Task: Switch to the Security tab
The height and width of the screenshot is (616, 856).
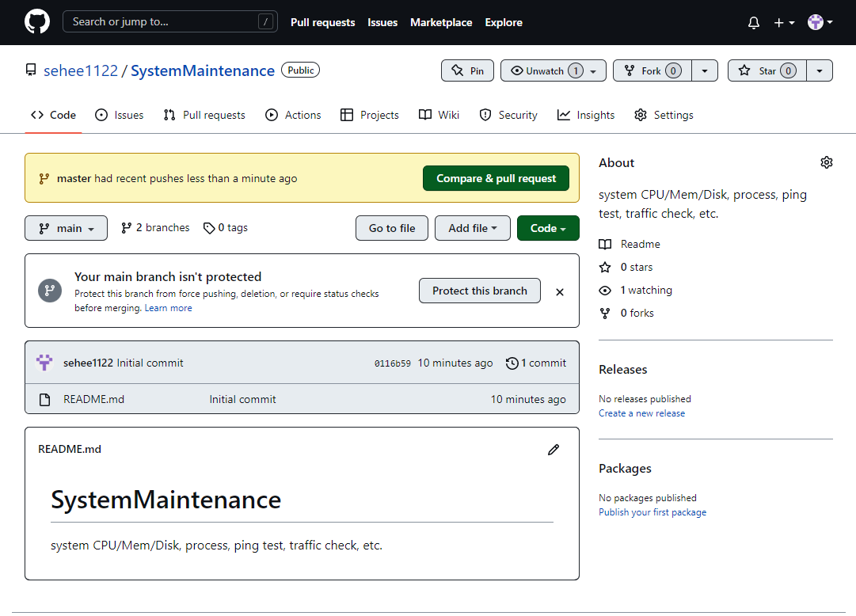Action: 508,115
